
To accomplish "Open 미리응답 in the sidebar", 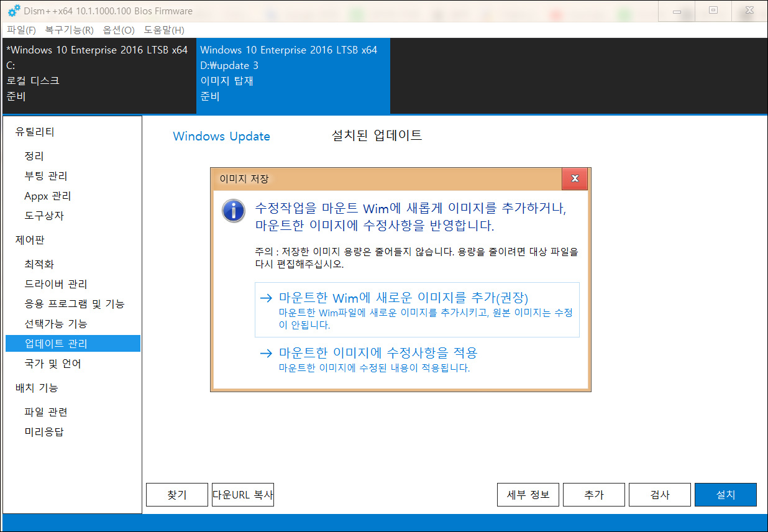I will (44, 432).
